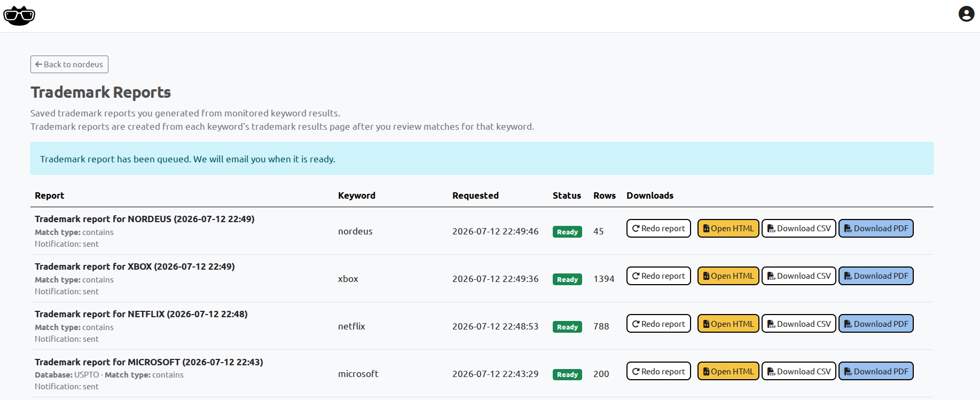
Task: Click the Report column header
Action: pyautogui.click(x=50, y=195)
